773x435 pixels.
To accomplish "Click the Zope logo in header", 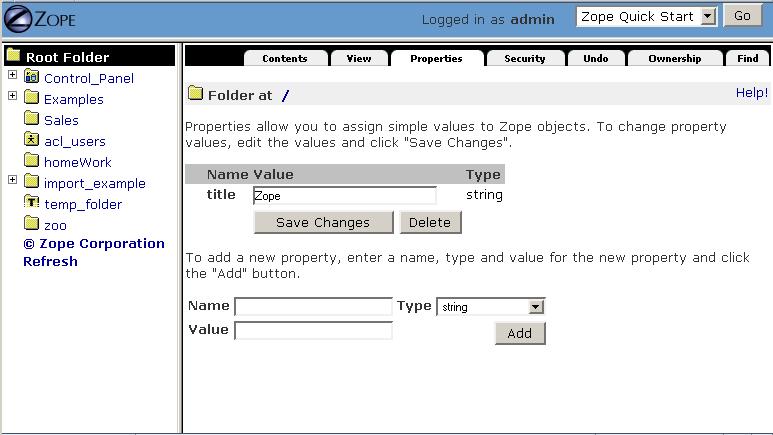I will point(40,18).
